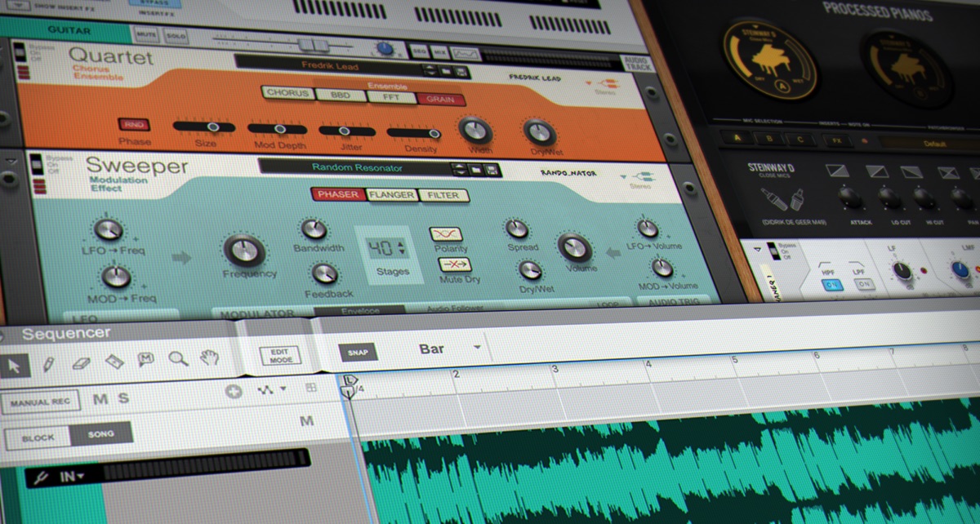
Task: Save Quartet patch with disk icon
Action: 462,72
